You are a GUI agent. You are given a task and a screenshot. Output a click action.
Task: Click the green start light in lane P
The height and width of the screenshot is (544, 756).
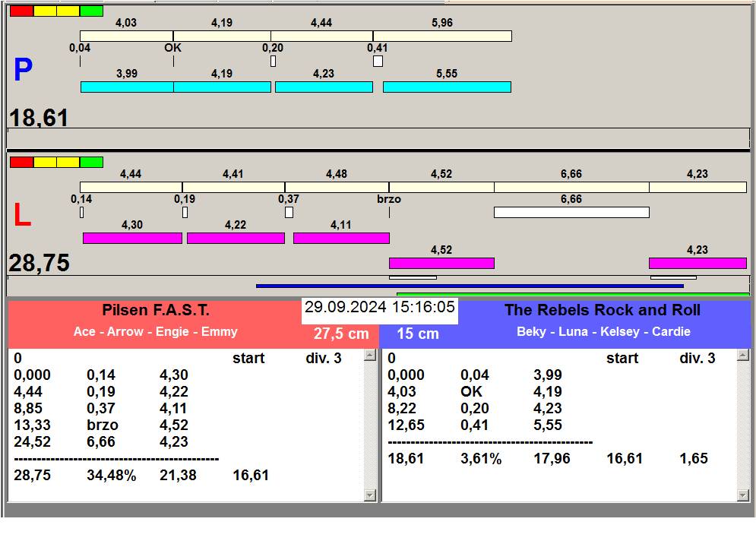[92, 11]
